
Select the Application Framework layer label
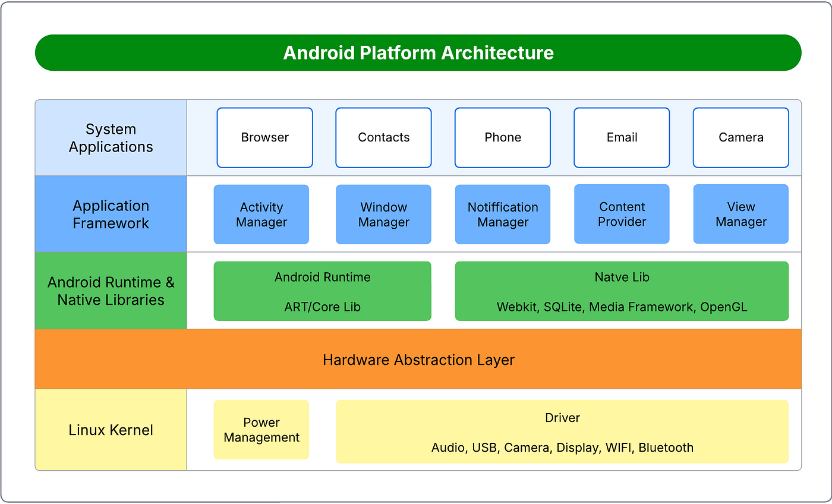coord(111,214)
